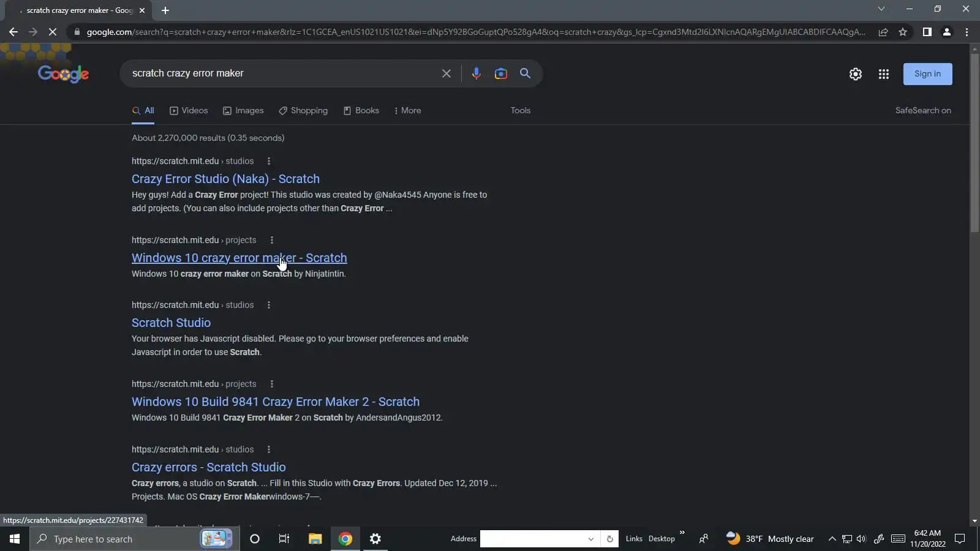The height and width of the screenshot is (551, 980).
Task: Stop loading the page
Action: coord(53,32)
